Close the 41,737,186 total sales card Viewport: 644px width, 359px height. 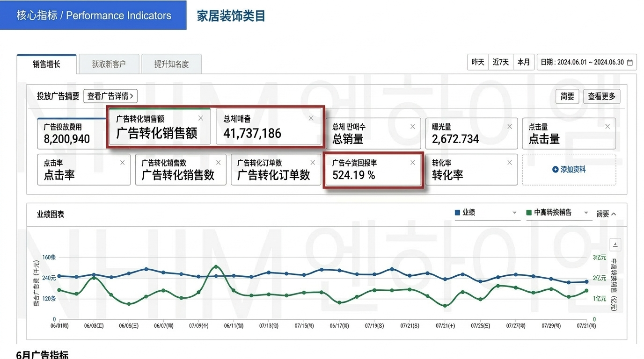[311, 118]
